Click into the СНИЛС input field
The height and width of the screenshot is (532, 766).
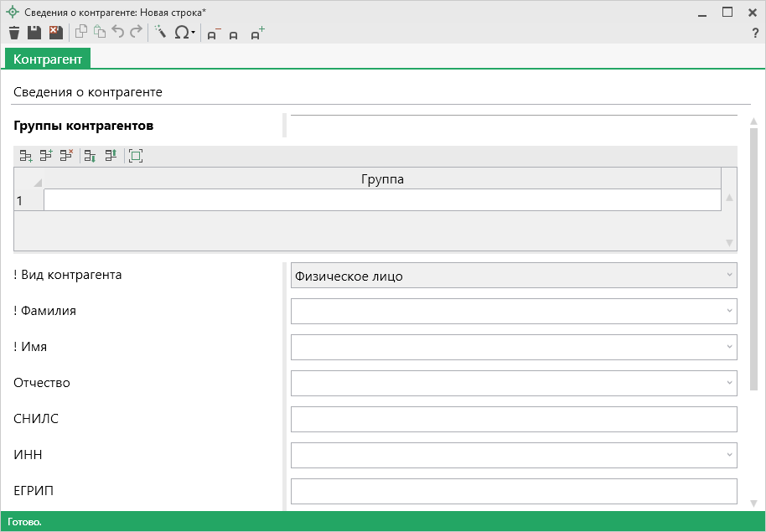513,419
